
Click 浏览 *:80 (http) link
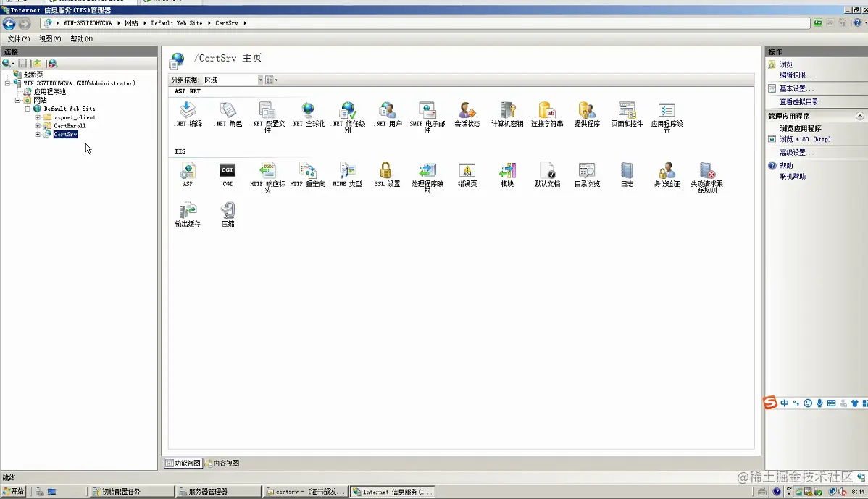806,139
